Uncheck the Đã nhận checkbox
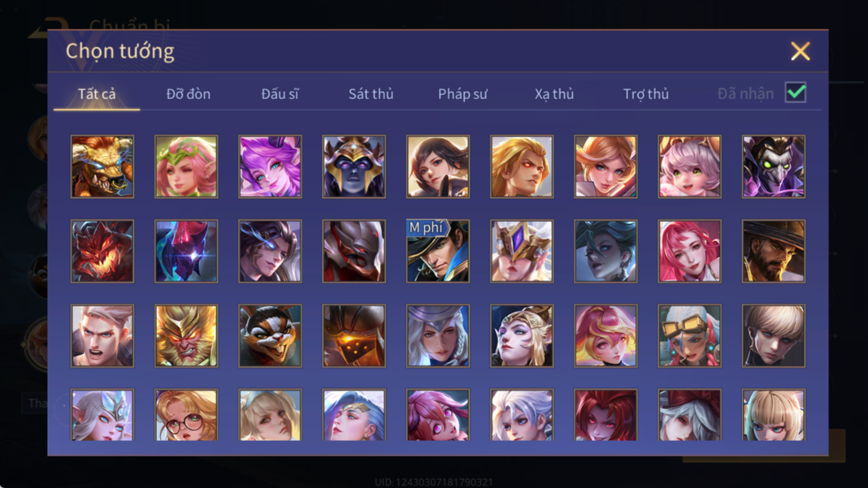 (795, 93)
